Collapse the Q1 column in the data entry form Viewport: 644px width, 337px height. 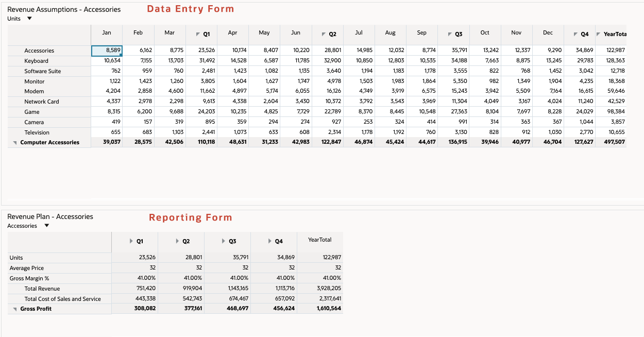point(198,34)
